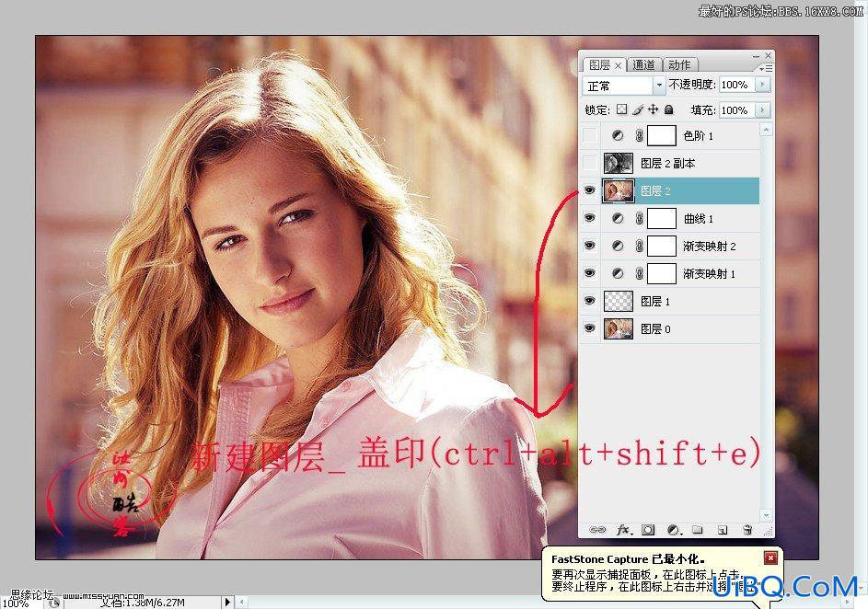
Task: Enable lock all padlock icon
Action: click(x=668, y=109)
